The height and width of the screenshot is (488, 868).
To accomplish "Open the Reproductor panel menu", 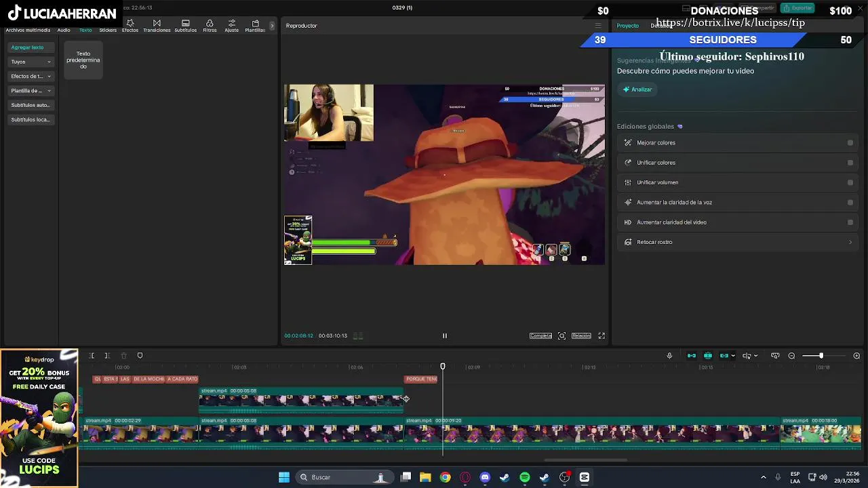I will coord(597,26).
